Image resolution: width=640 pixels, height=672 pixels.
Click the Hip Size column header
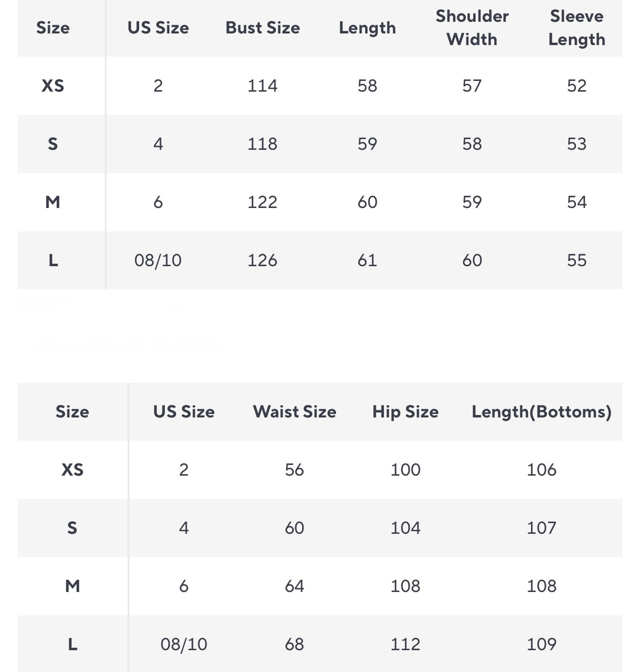[x=405, y=412]
